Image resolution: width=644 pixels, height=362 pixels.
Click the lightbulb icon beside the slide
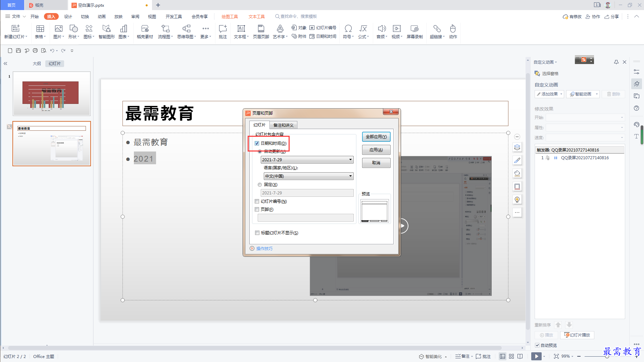(517, 199)
